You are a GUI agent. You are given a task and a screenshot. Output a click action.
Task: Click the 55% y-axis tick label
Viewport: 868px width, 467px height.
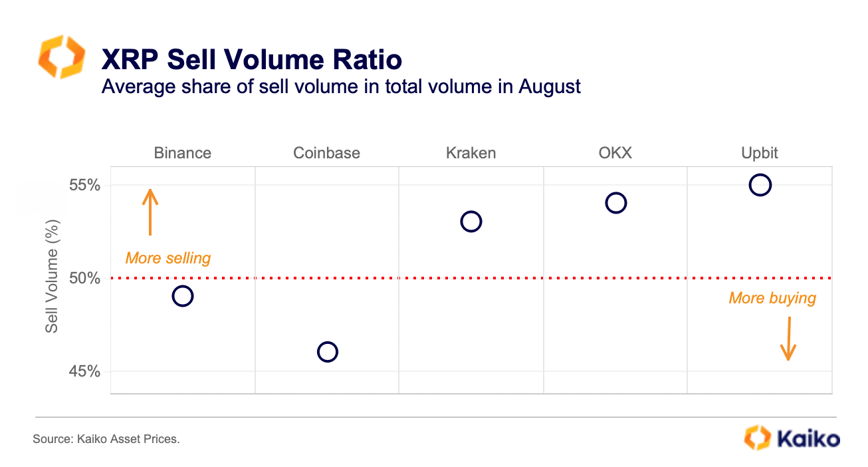pos(85,185)
